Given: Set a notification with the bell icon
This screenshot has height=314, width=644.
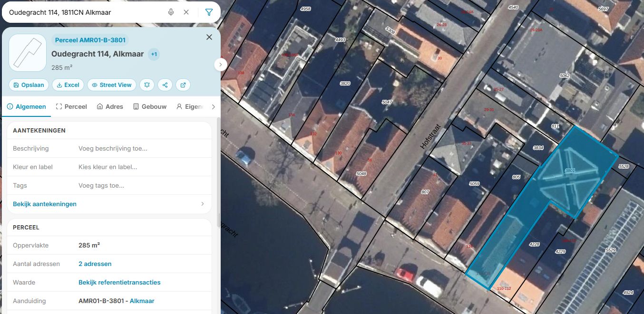Looking at the screenshot, I should point(147,85).
